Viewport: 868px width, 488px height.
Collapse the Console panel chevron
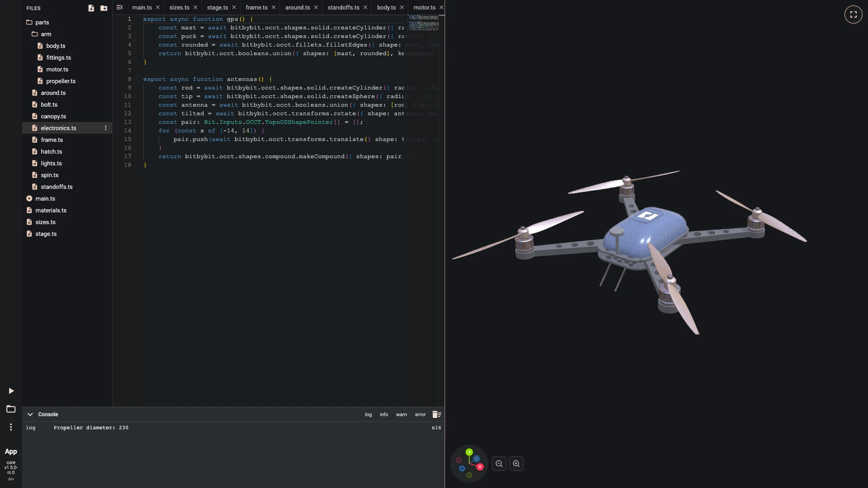coord(30,414)
